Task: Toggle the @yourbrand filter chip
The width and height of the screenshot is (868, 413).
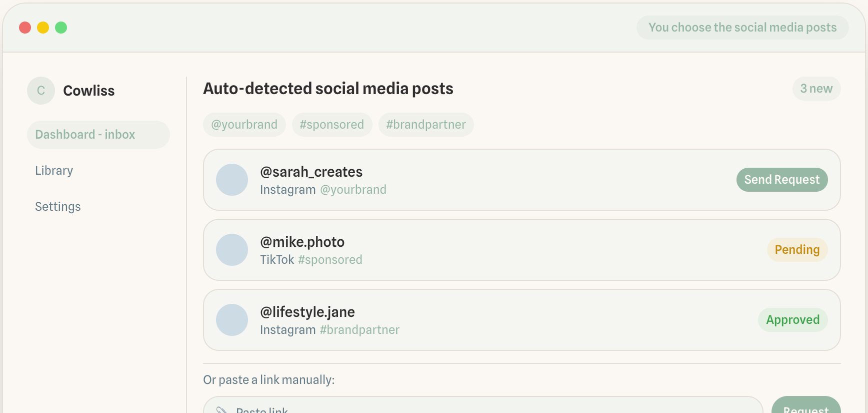Action: (244, 125)
